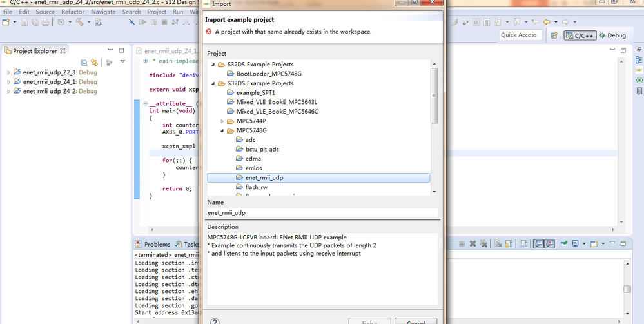Toggle Link with Editor in Project Explorer
The image size is (644, 324).
click(95, 63)
